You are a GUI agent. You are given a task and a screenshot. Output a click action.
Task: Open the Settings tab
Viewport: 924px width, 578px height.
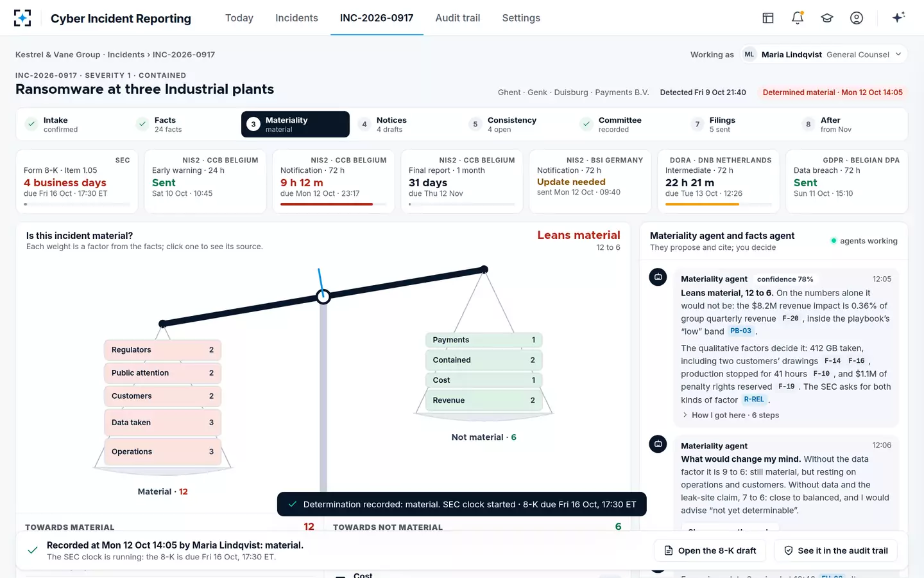[x=521, y=18]
